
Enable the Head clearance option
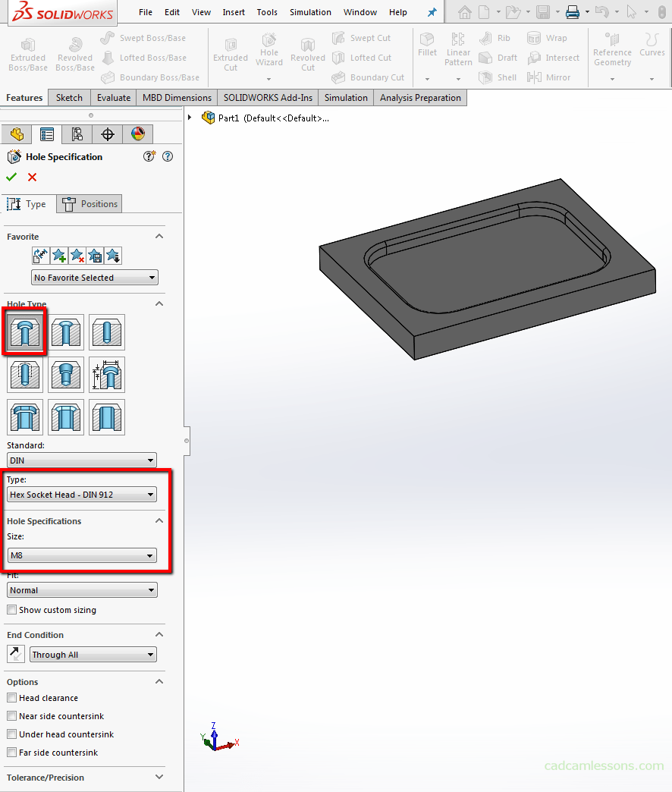(x=12, y=698)
